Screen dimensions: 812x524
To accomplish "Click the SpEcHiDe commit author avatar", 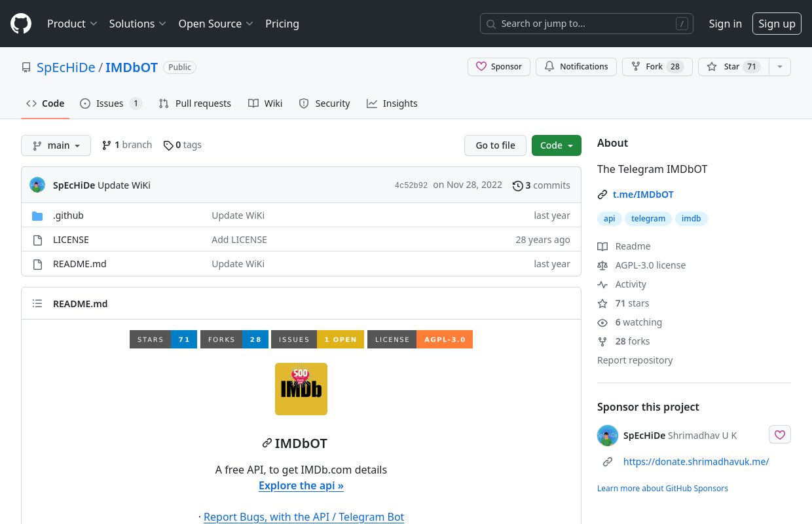I will (37, 185).
